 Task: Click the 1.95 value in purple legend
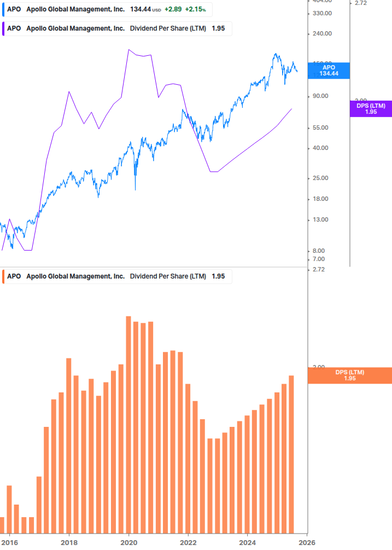tap(218, 29)
